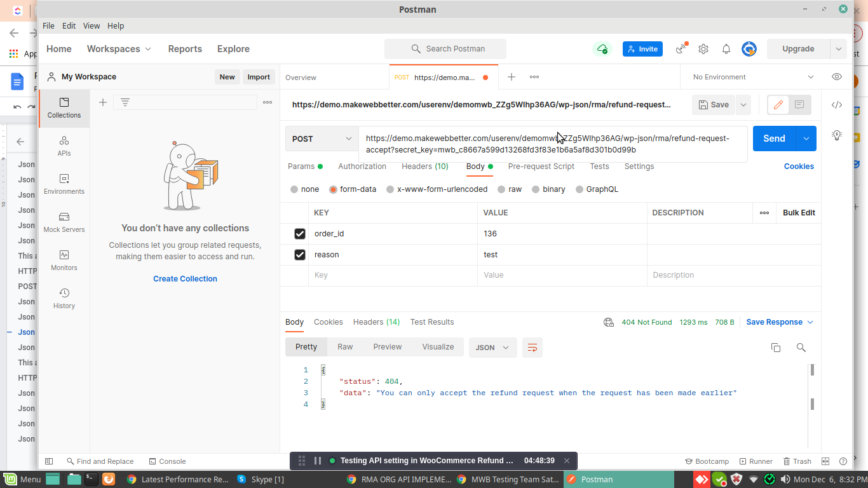This screenshot has width=868, height=488.
Task: Open tab options ellipsis menu
Action: click(534, 77)
